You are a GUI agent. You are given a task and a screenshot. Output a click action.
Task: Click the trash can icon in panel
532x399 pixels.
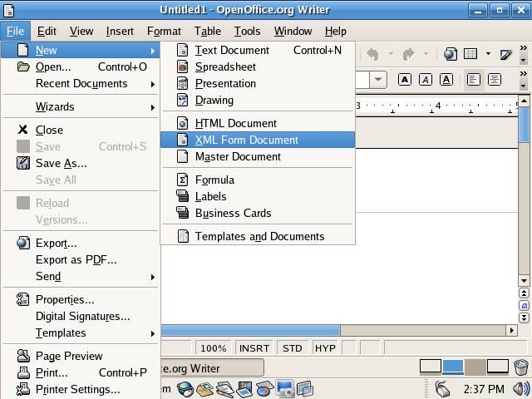[x=520, y=367]
